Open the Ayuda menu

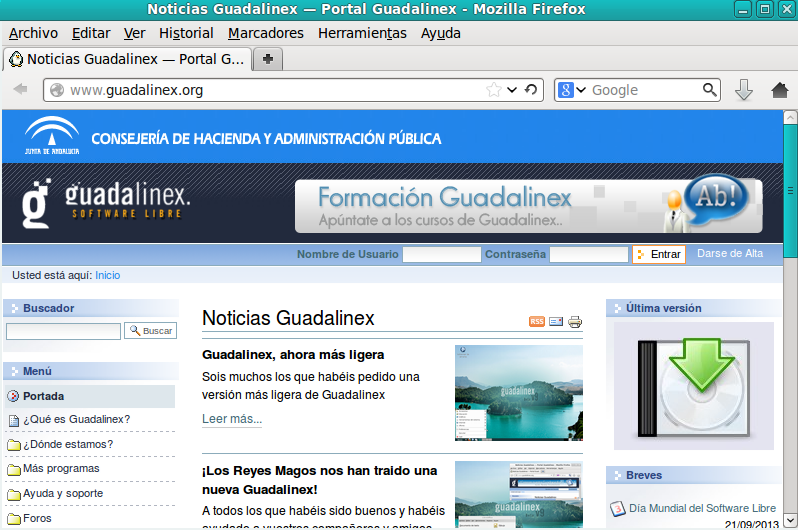click(x=441, y=33)
